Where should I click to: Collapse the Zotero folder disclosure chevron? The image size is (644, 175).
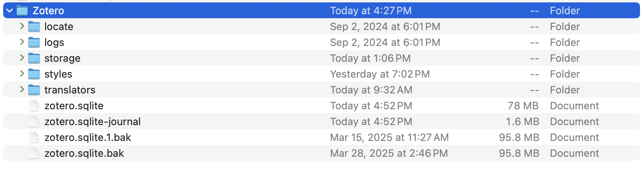pos(10,11)
